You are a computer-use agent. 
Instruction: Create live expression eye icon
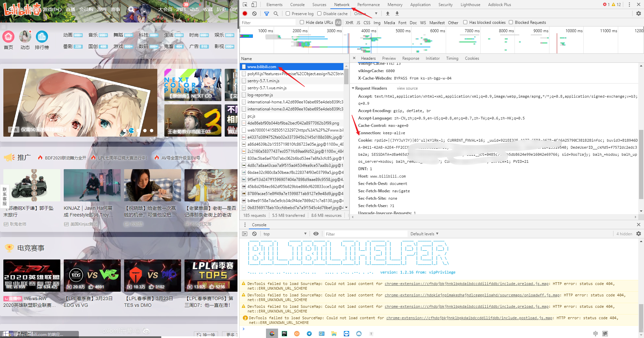[x=316, y=234]
